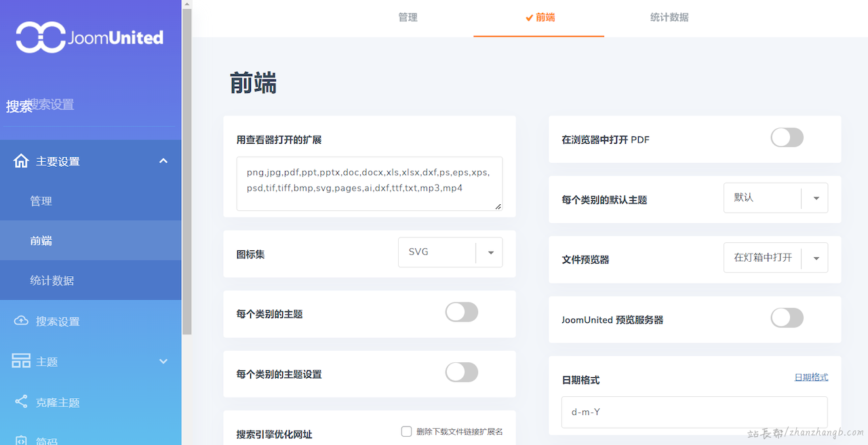Turn on JoomUnited 预览服务器 toggle

coord(787,318)
